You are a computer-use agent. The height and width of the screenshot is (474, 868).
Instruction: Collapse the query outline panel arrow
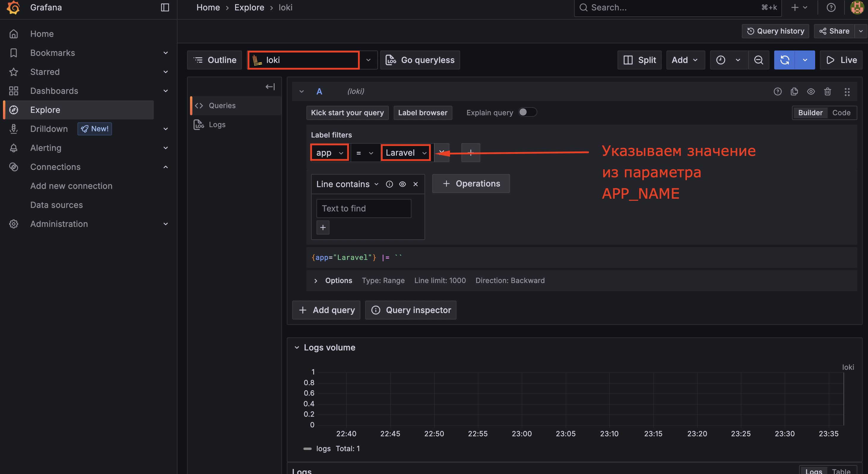pyautogui.click(x=270, y=87)
